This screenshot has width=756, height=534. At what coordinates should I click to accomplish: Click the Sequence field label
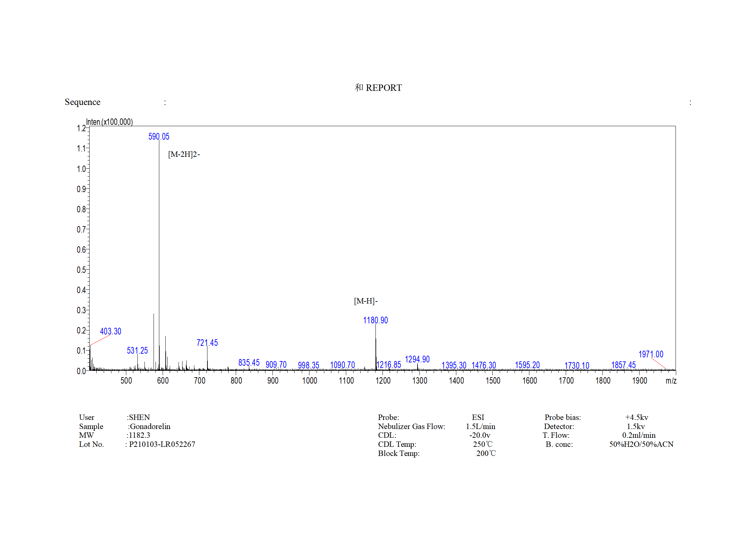pyautogui.click(x=83, y=102)
